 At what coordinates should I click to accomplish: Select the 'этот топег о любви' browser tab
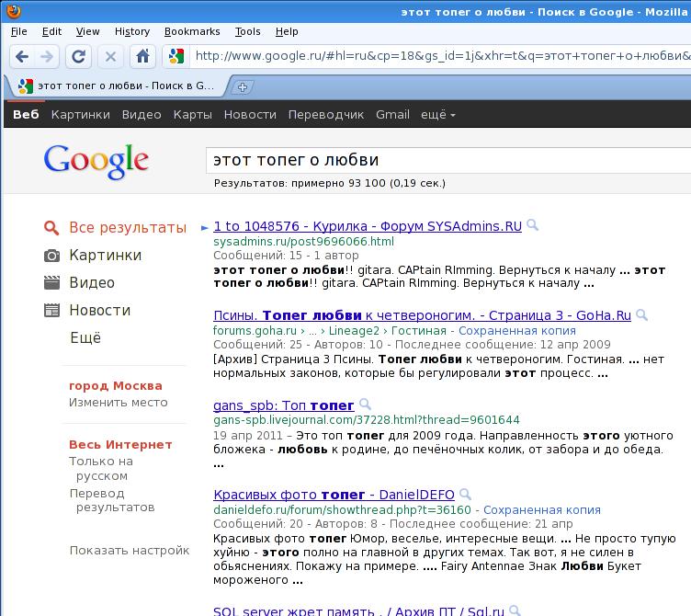tap(119, 86)
